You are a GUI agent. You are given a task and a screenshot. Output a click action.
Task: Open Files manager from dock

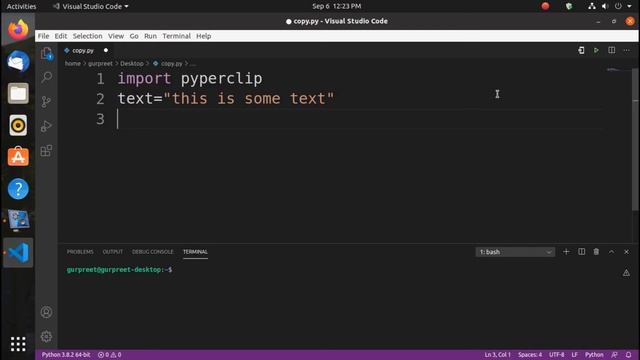[x=18, y=93]
